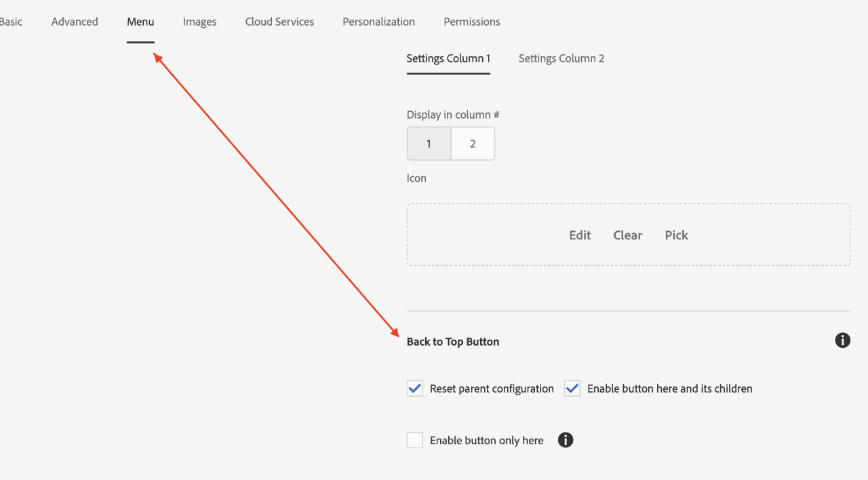
Task: Uncheck Reset parent configuration
Action: coord(414,388)
